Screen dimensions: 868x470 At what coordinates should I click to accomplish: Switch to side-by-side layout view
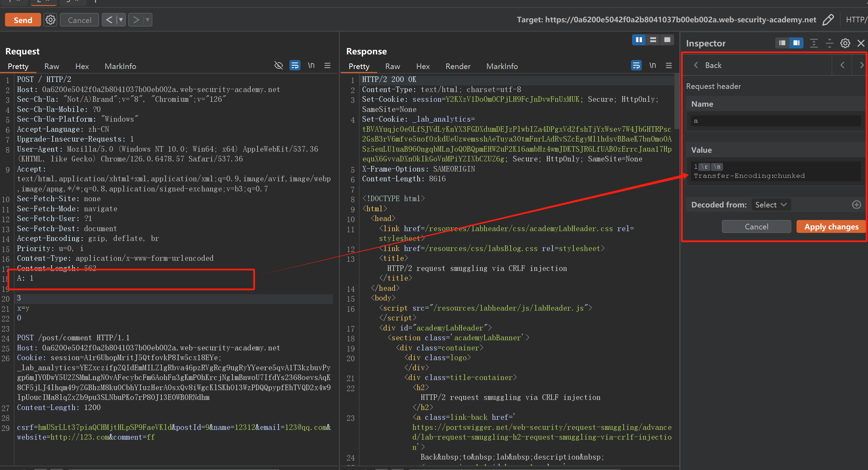pos(639,40)
